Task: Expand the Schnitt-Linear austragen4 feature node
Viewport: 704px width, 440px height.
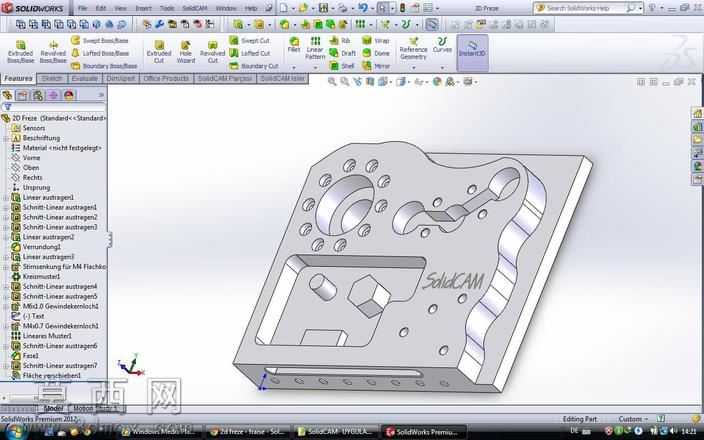Action: coord(6,286)
